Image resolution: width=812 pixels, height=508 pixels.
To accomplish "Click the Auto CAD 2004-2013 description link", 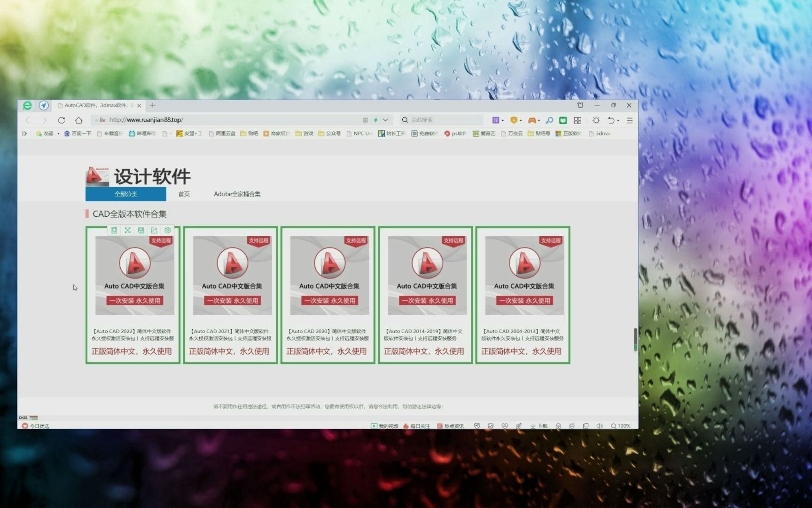I will coord(523,334).
